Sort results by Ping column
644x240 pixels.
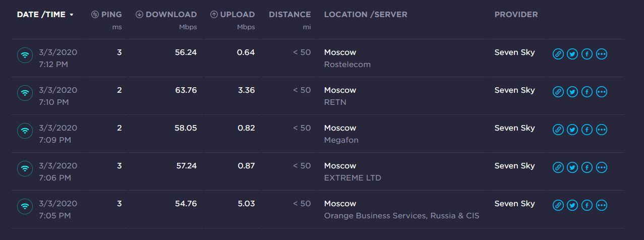click(x=106, y=15)
